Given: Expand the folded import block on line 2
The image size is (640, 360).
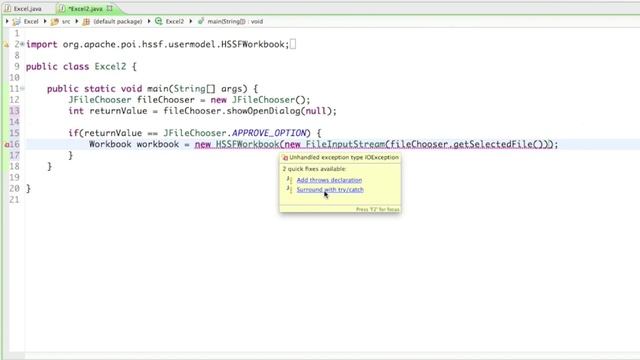Looking at the screenshot, I should pos(22,44).
